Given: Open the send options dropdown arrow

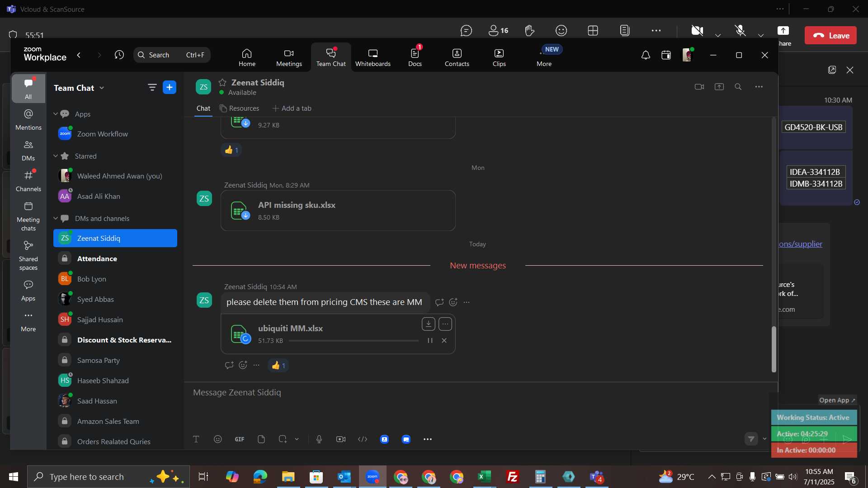Looking at the screenshot, I should 765,439.
